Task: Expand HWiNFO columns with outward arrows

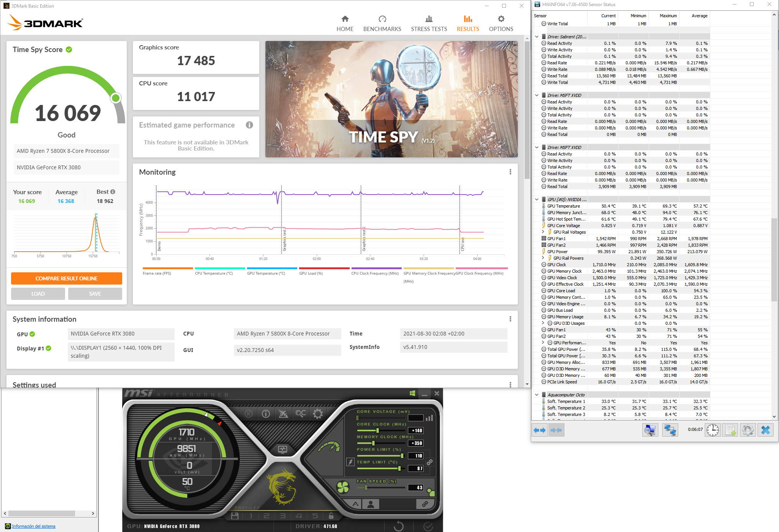Action: [x=539, y=430]
